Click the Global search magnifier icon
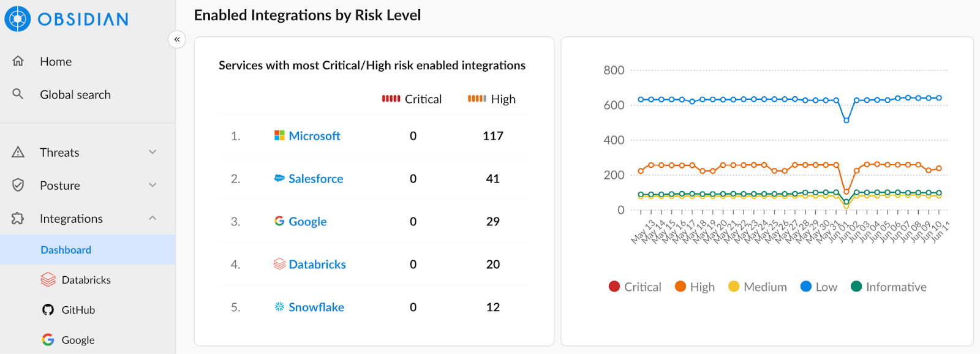 [x=18, y=94]
